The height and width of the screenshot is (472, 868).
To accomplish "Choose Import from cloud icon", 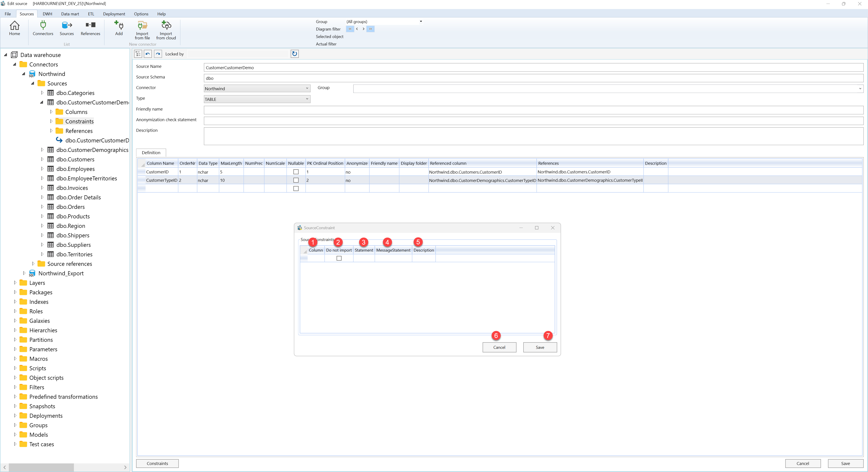I will click(166, 30).
